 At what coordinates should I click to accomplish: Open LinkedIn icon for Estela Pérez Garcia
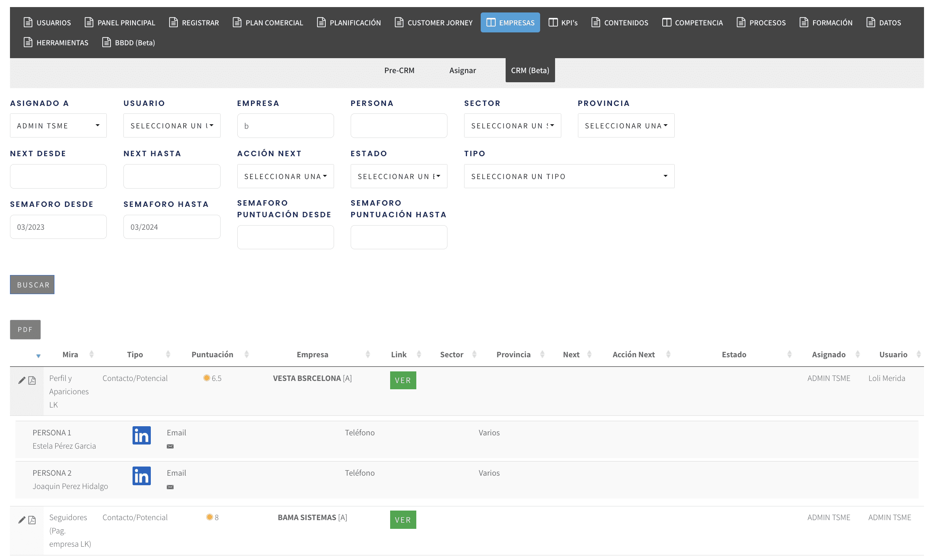point(141,435)
